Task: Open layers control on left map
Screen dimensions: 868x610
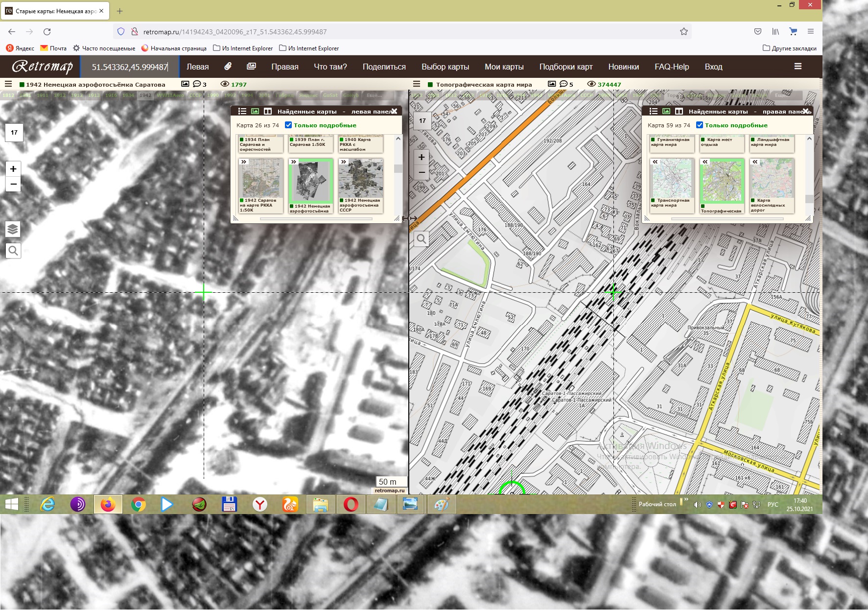Action: [x=13, y=229]
